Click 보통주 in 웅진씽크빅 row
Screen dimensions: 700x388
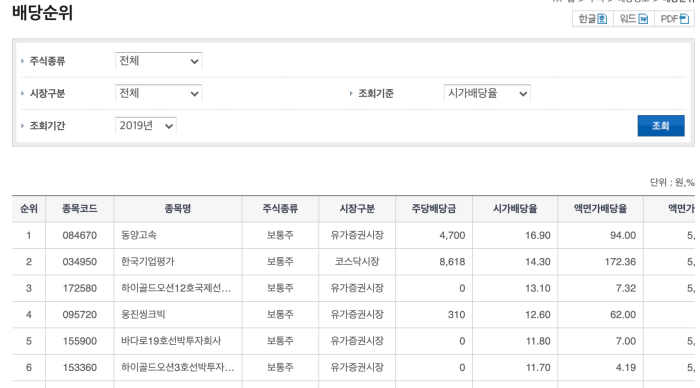point(280,314)
